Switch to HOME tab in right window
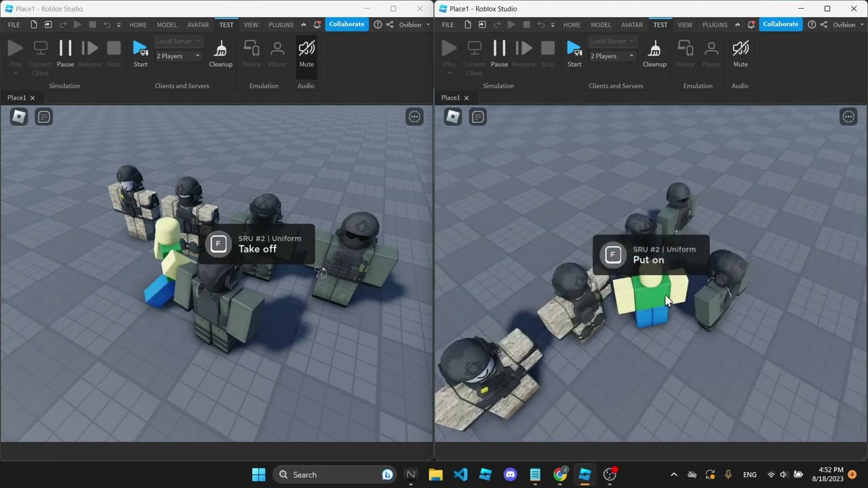 (x=572, y=25)
